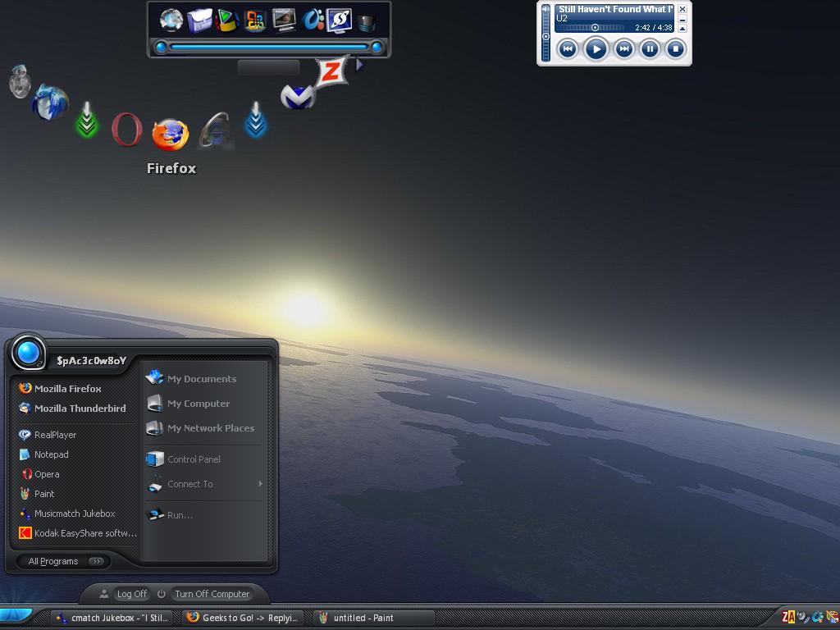
Task: Click Log Off button
Action: pos(132,594)
